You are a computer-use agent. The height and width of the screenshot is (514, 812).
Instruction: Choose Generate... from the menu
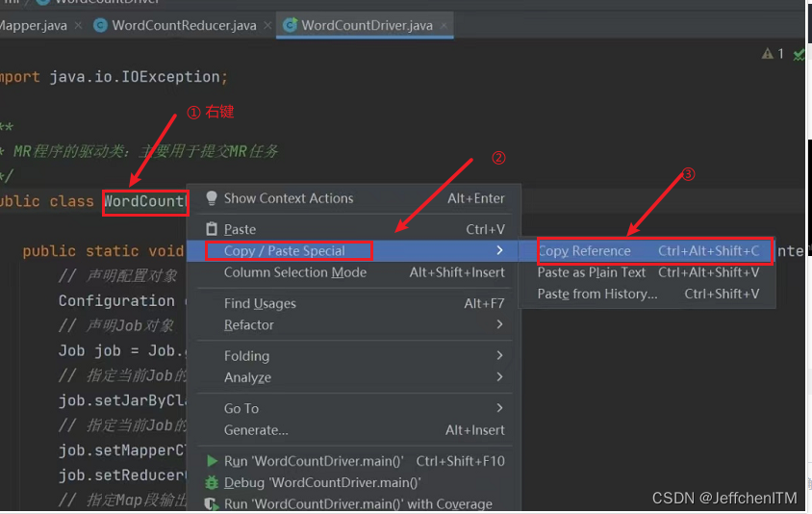click(354, 430)
